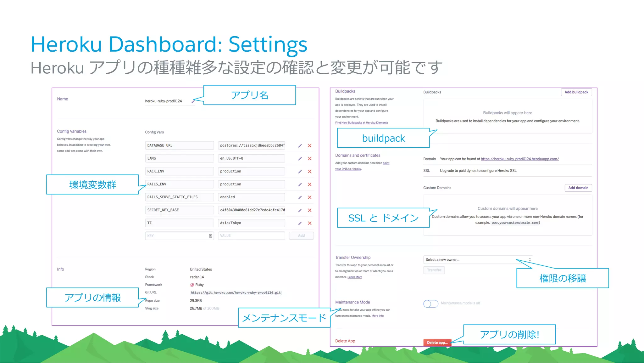Screen dimensions: 644x363
Task: Edit the TZ config var
Action: 300,223
